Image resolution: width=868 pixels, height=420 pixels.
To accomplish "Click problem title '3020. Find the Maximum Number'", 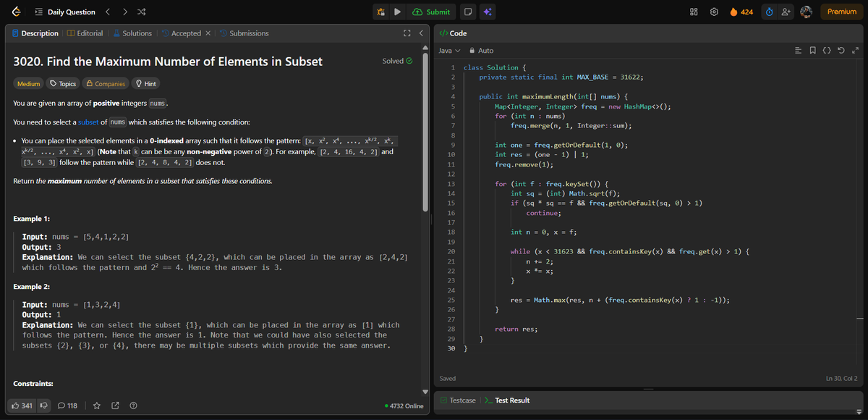I will pyautogui.click(x=168, y=62).
